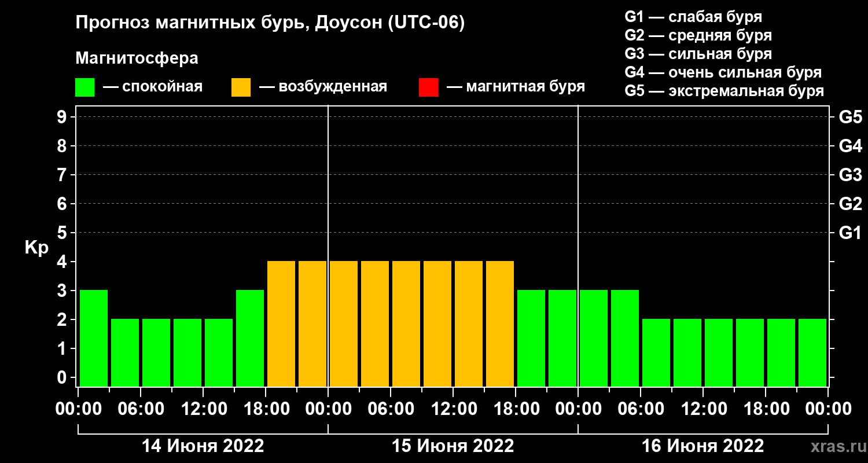Image resolution: width=868 pixels, height=463 pixels.
Task: Click the 18:00–21:00 green bar on 15 Июня
Action: pos(531,339)
